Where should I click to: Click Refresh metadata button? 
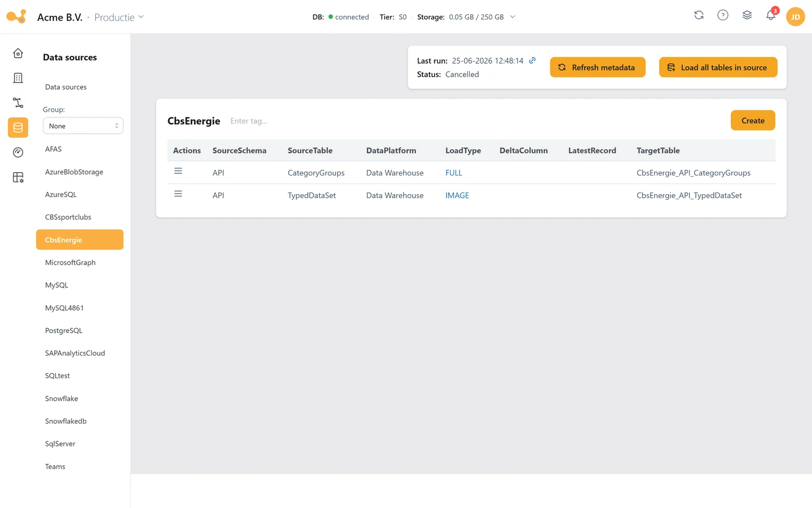coord(598,67)
